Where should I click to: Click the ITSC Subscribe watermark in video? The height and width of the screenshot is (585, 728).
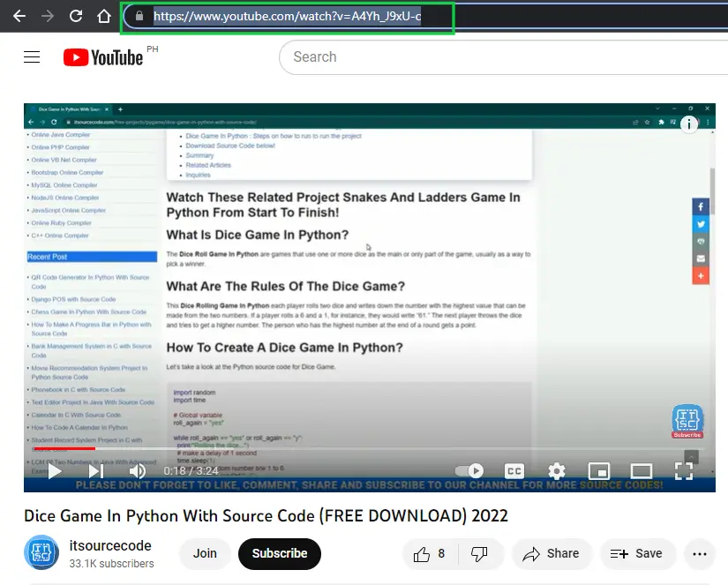tap(687, 421)
